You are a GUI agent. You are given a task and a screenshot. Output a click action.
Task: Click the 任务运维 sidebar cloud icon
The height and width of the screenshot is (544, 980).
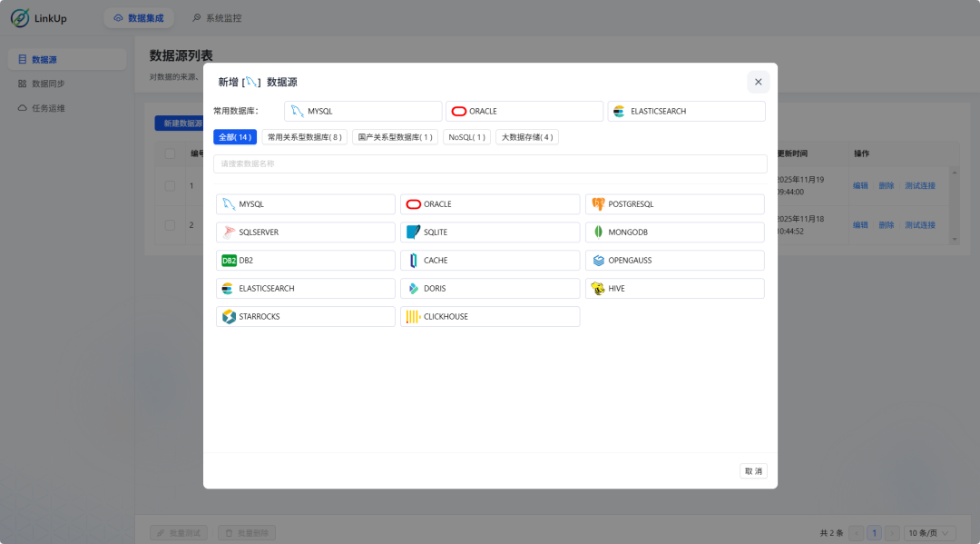click(23, 108)
